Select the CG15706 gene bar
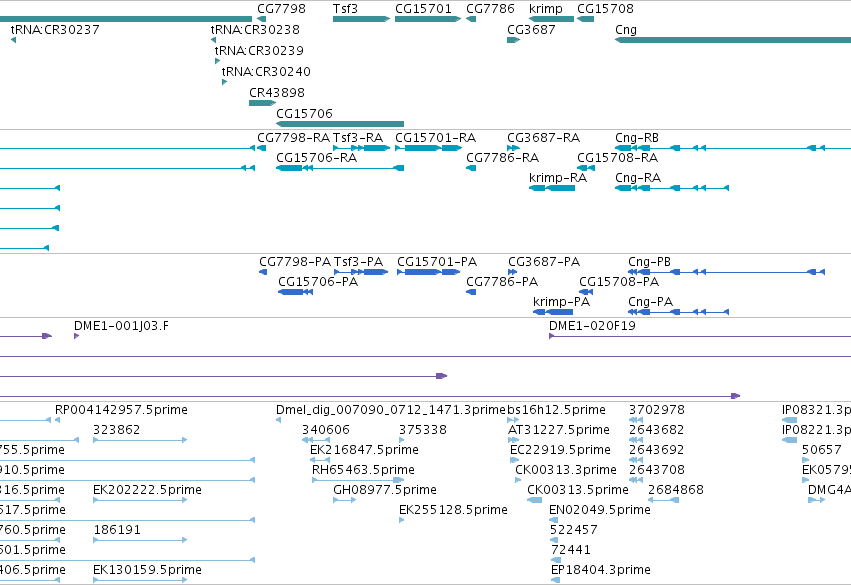Viewport: 851px width, 585px height. pyautogui.click(x=340, y=124)
